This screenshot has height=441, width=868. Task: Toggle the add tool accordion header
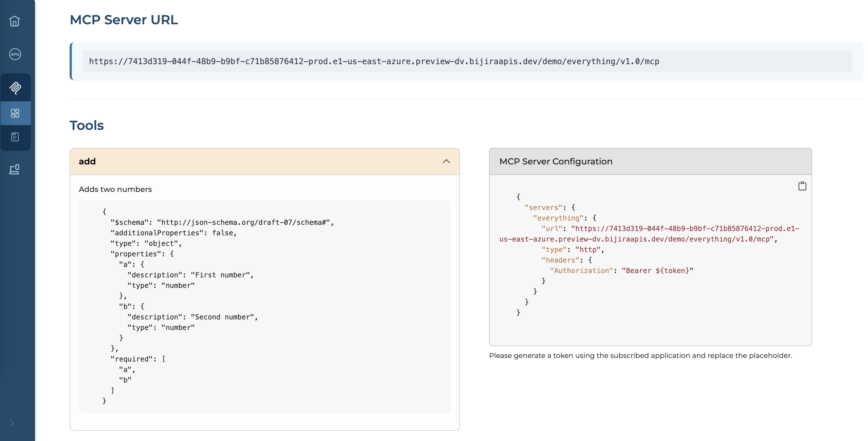[236, 161]
